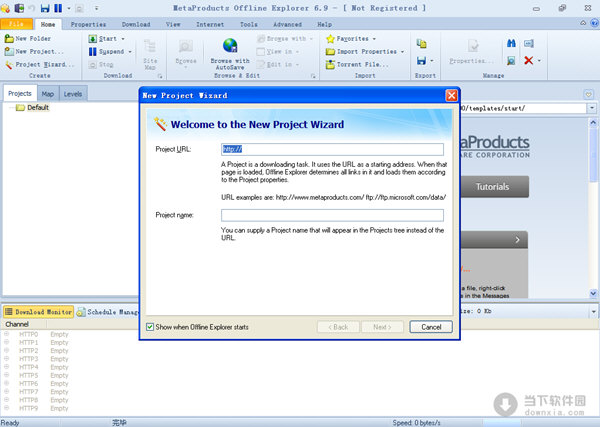The height and width of the screenshot is (427, 600).
Task: Click the Browse with icon
Action: click(x=261, y=39)
